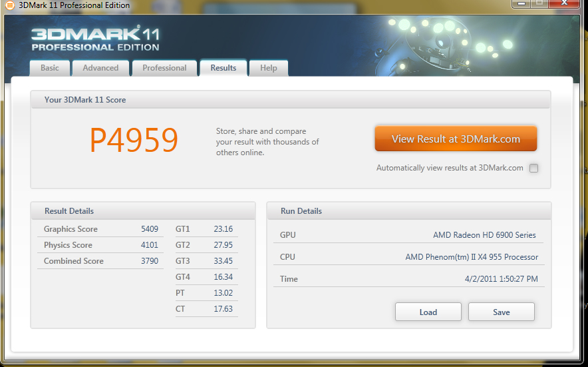Image resolution: width=588 pixels, height=367 pixels.
Task: Click the Store, share and compare description text
Action: click(267, 142)
